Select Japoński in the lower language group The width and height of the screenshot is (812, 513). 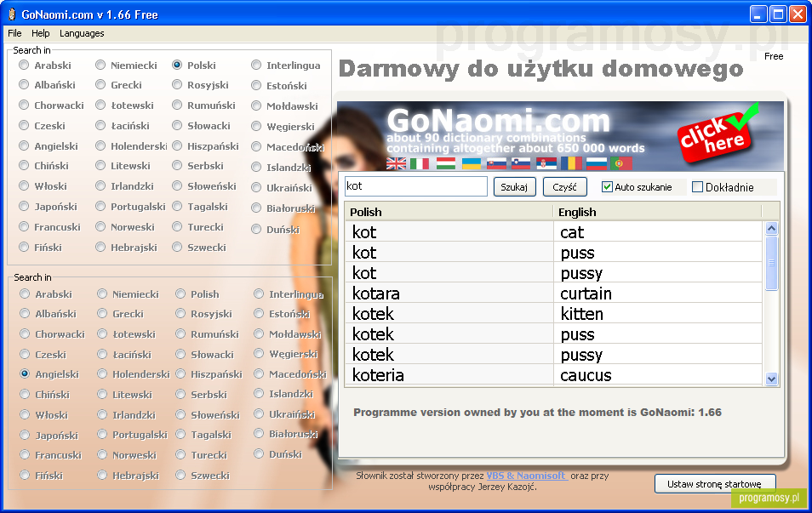click(25, 435)
